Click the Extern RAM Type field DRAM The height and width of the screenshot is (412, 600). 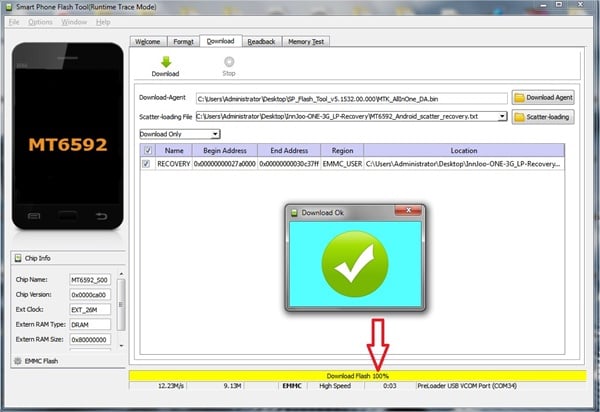pos(90,325)
